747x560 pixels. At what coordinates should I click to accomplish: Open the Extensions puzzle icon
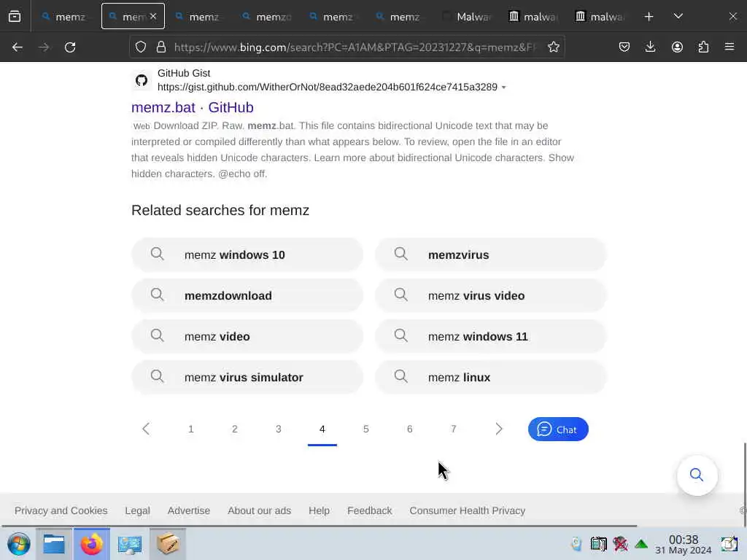(703, 47)
